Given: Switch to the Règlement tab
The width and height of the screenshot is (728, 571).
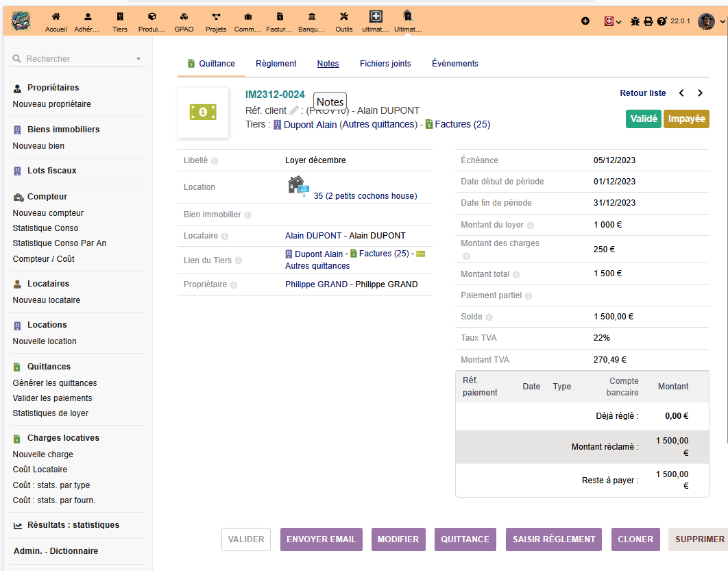Looking at the screenshot, I should (x=276, y=64).
